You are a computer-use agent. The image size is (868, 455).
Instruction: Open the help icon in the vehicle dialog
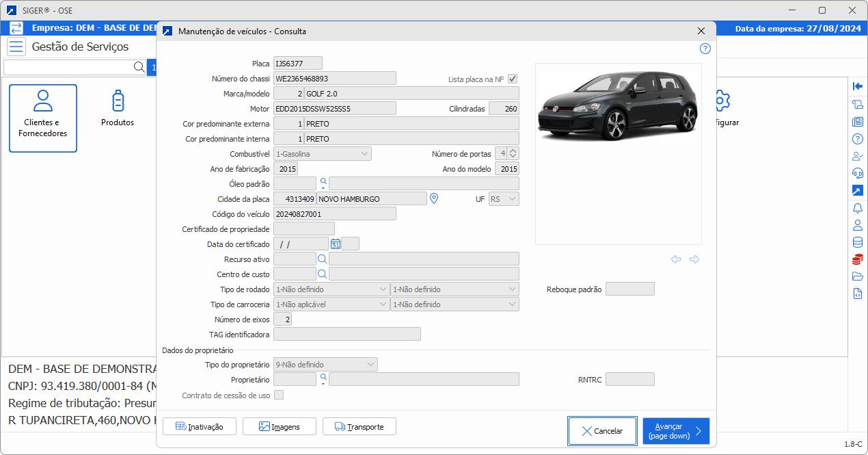(705, 49)
